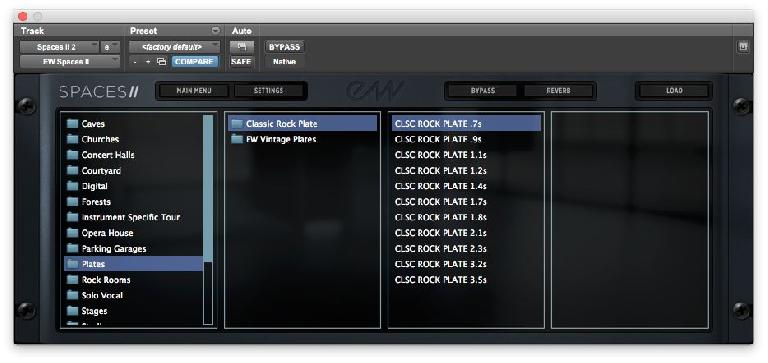Viewport: 768px width, 363px height.
Task: Open the EW Spaces II plug-in selector dropdown
Action: [70, 62]
